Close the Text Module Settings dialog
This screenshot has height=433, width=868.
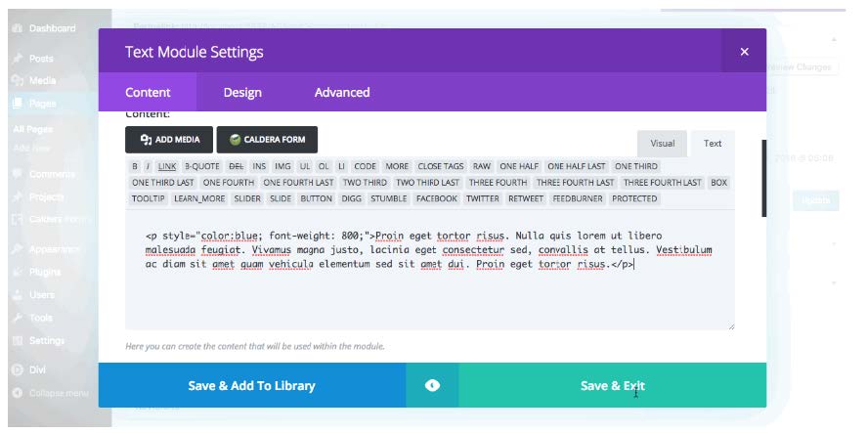(x=744, y=52)
